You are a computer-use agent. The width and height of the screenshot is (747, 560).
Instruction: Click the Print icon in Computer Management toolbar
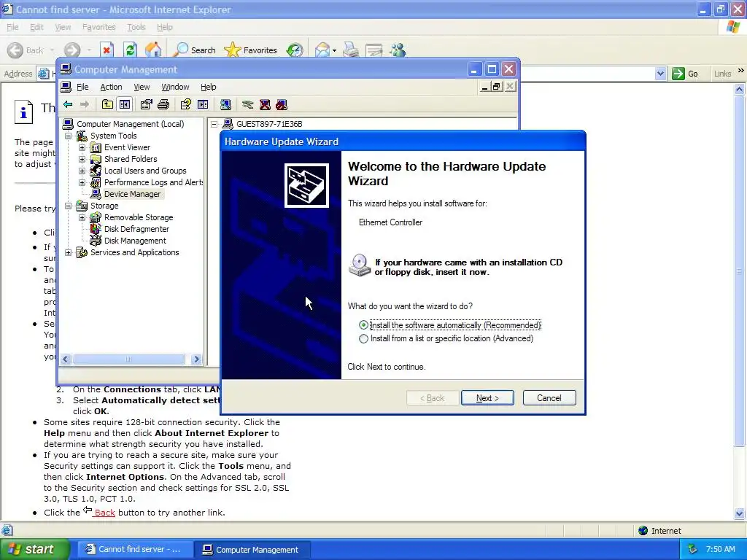coord(163,105)
